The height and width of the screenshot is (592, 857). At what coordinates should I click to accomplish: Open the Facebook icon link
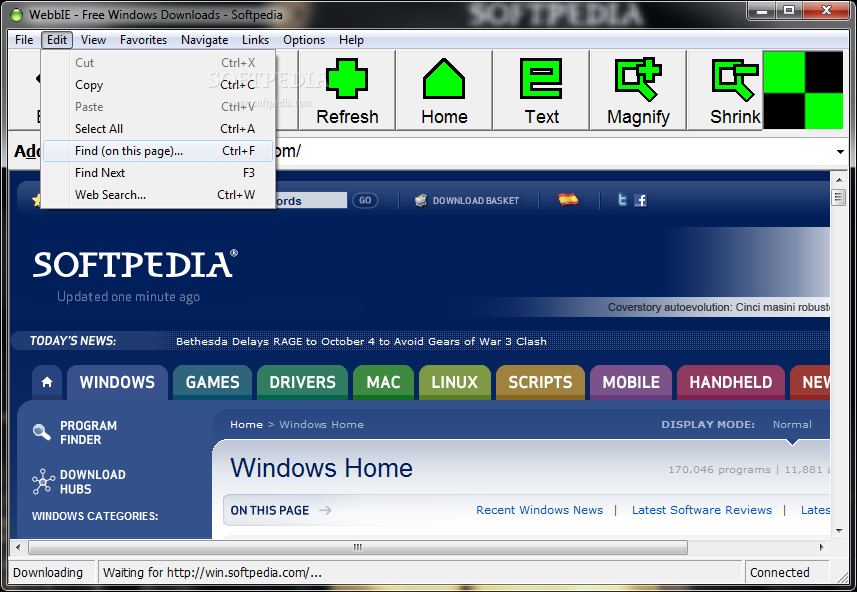(x=641, y=201)
